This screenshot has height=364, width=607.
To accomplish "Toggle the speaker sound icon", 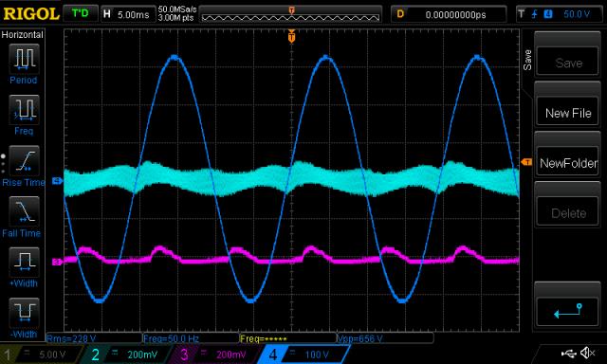I will (x=587, y=353).
